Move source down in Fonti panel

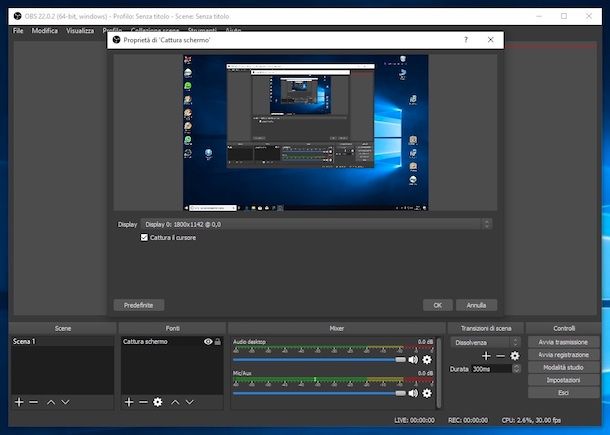pos(189,402)
